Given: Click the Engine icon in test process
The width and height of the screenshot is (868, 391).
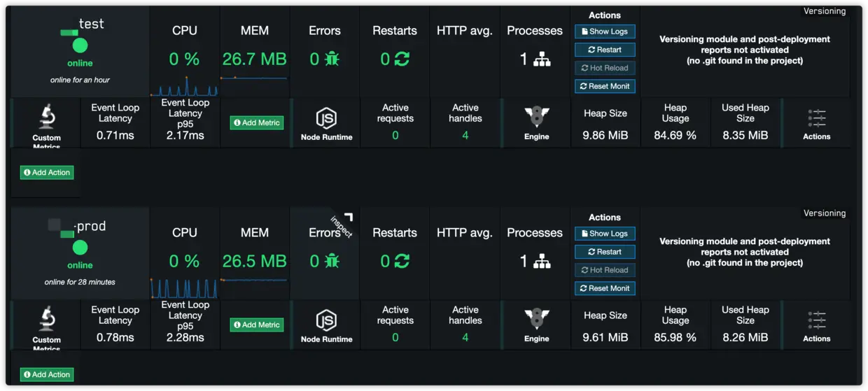Looking at the screenshot, I should coord(537,117).
